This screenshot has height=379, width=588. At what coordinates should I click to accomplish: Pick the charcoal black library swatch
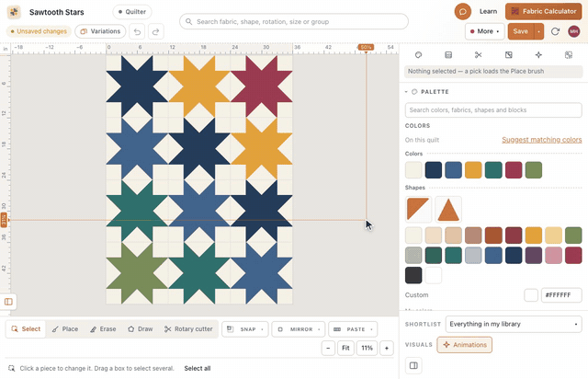coord(413,275)
